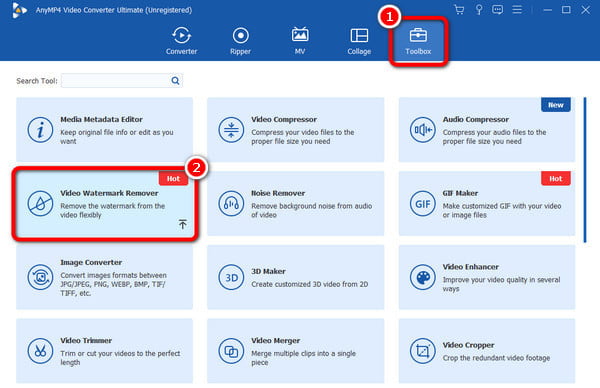Click the Video Trimmer scissors icon
This screenshot has height=388, width=600.
click(x=40, y=351)
